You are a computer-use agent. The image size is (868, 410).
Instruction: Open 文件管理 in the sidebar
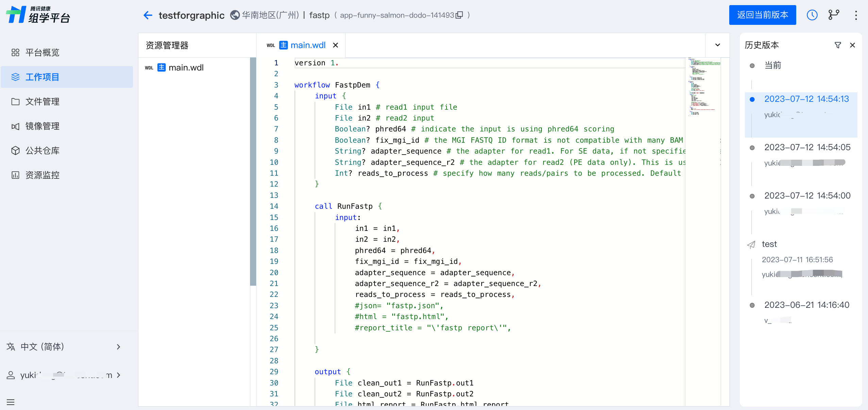[42, 101]
